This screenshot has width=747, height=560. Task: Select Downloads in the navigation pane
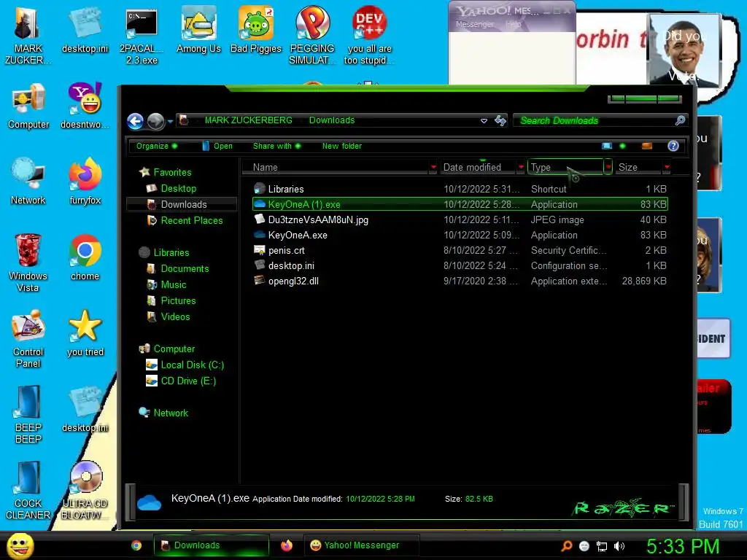(183, 204)
